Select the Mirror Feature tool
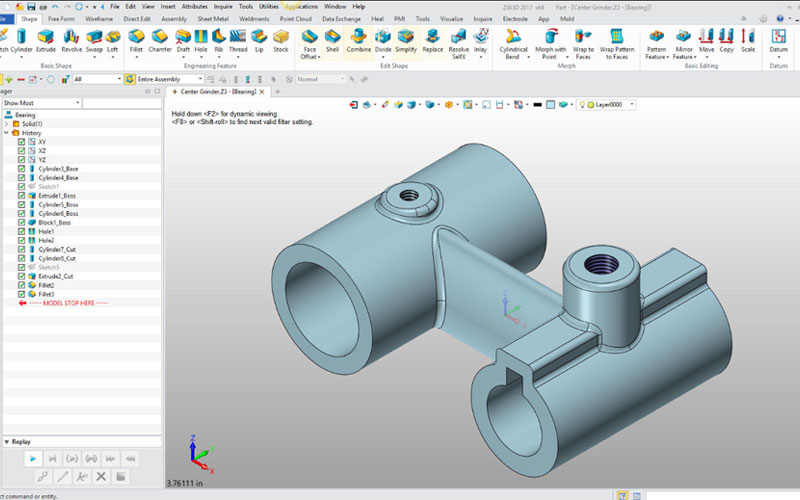 (x=684, y=44)
